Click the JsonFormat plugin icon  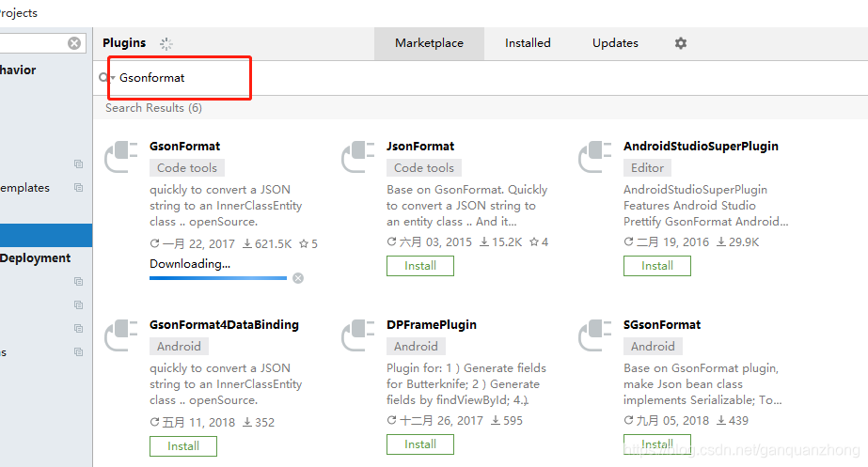(x=357, y=157)
